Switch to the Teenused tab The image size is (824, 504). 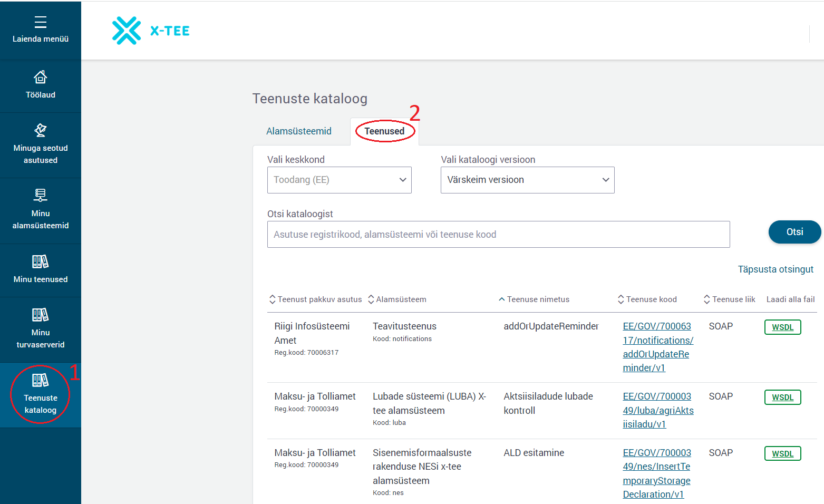coord(384,131)
